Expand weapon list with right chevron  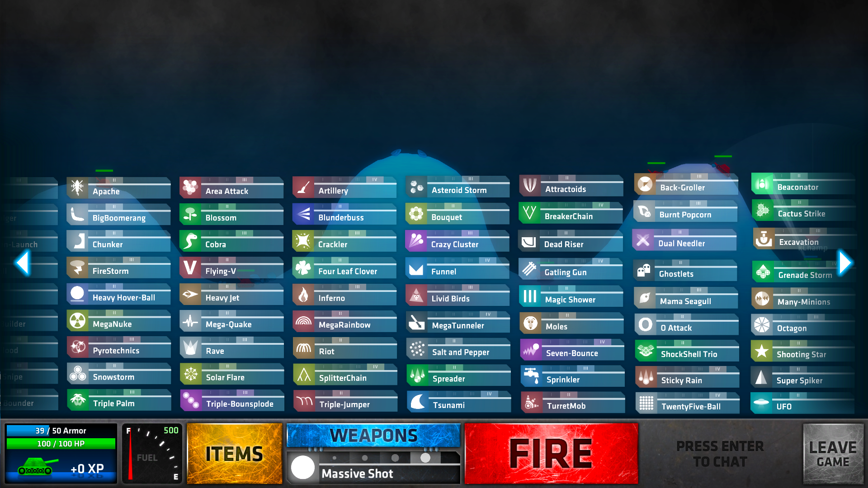[845, 264]
